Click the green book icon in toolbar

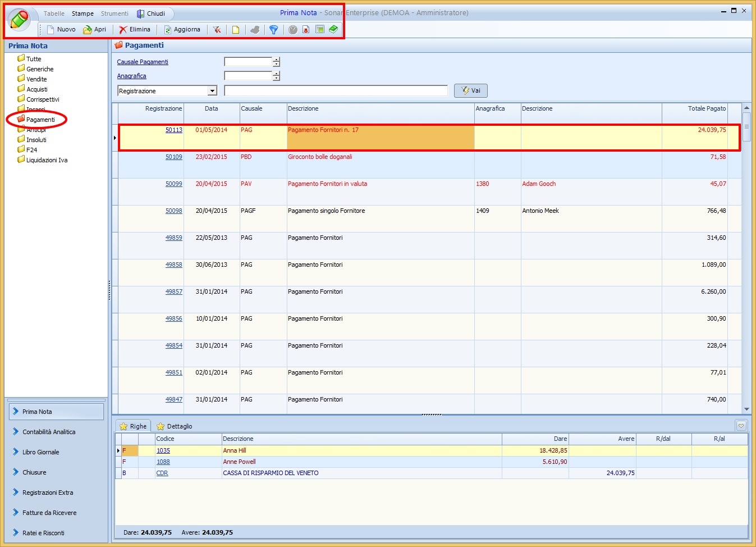click(x=333, y=29)
